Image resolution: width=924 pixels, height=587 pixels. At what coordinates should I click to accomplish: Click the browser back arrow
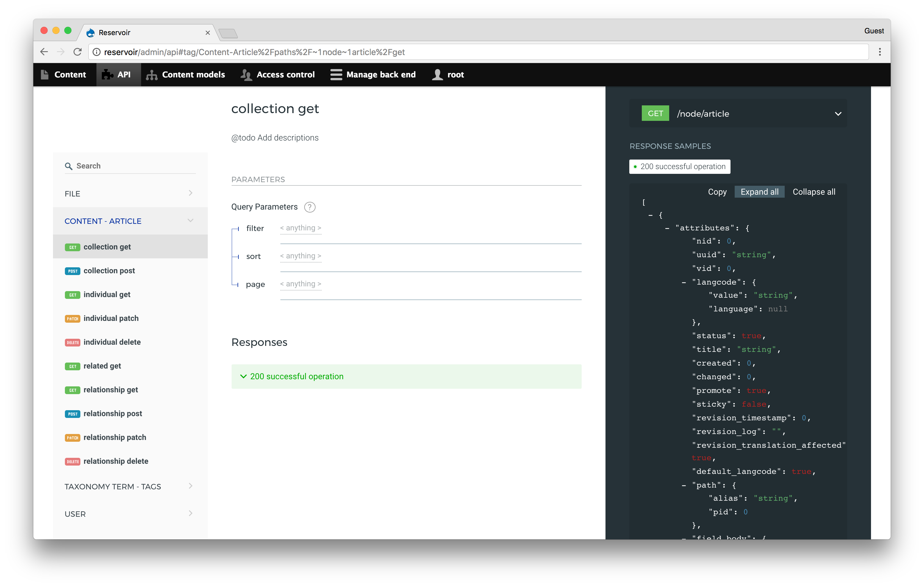[x=44, y=52]
